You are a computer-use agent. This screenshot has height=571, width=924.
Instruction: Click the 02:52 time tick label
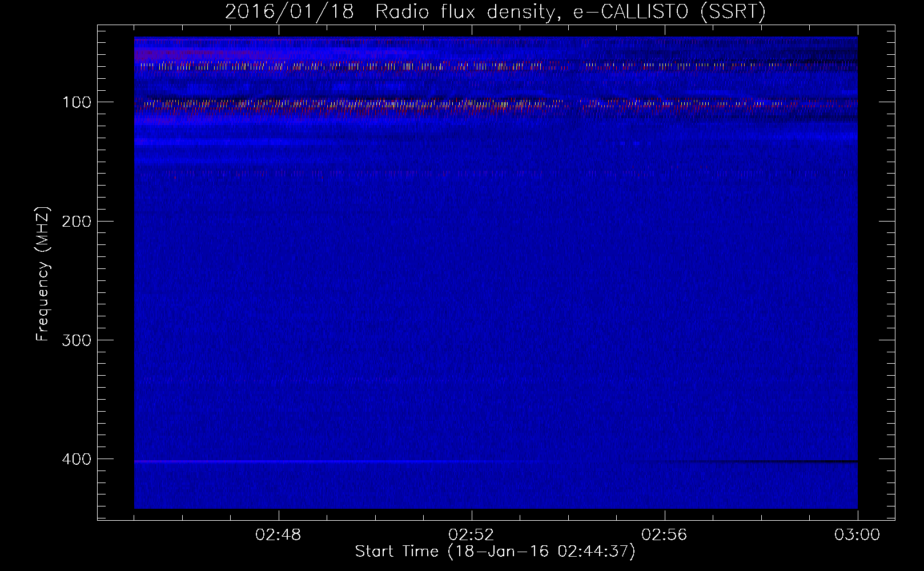tap(471, 535)
